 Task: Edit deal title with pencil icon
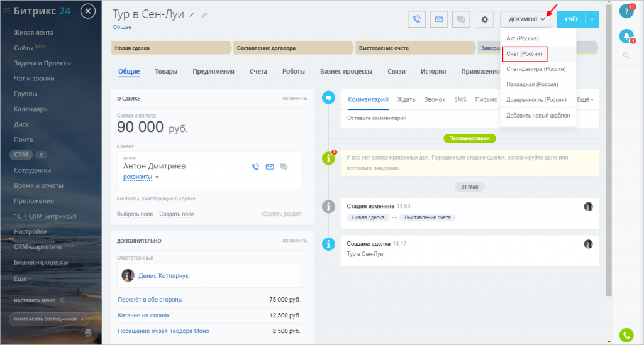point(191,15)
